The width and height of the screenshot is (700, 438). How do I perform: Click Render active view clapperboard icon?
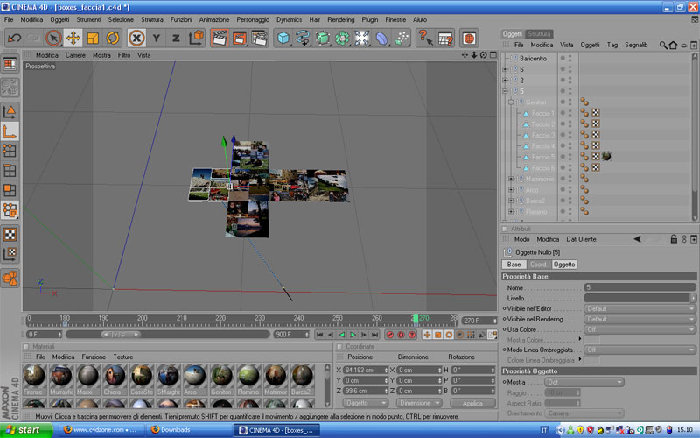(x=219, y=38)
